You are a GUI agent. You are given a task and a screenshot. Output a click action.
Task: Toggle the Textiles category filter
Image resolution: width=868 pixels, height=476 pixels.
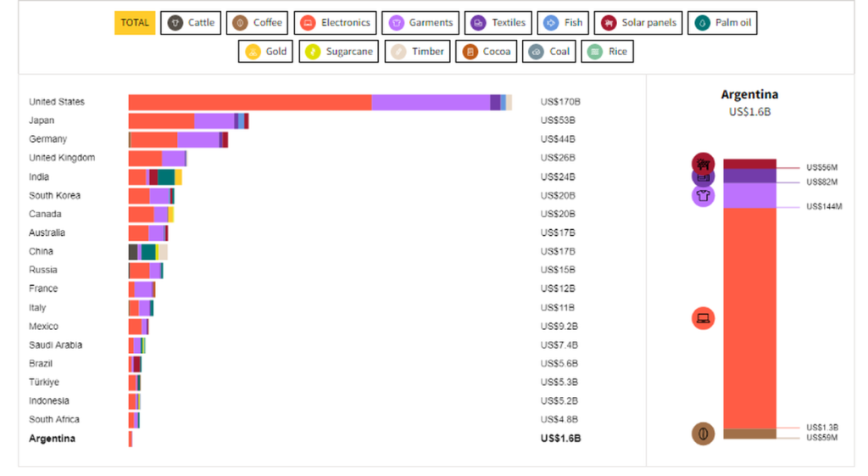(498, 23)
